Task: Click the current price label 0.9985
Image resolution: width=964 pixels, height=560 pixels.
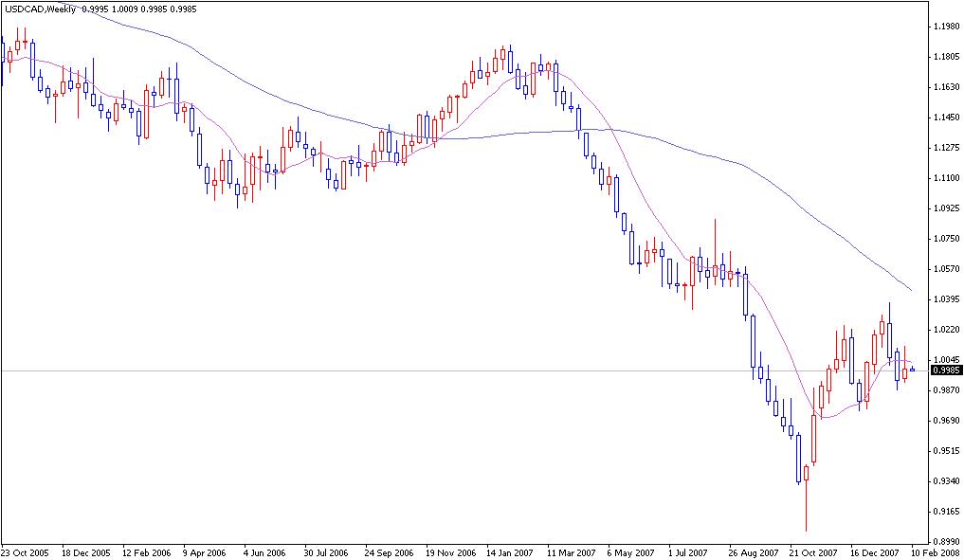Action: 947,370
